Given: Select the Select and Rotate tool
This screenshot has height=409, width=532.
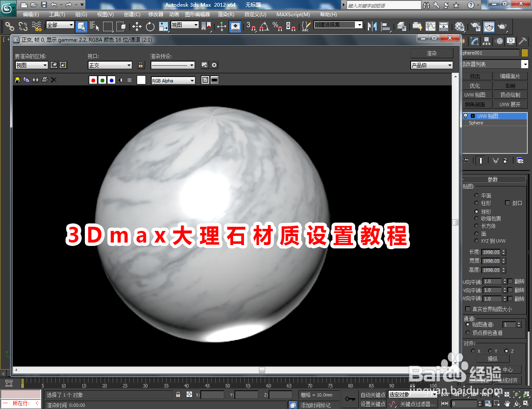Looking at the screenshot, I should (150, 27).
